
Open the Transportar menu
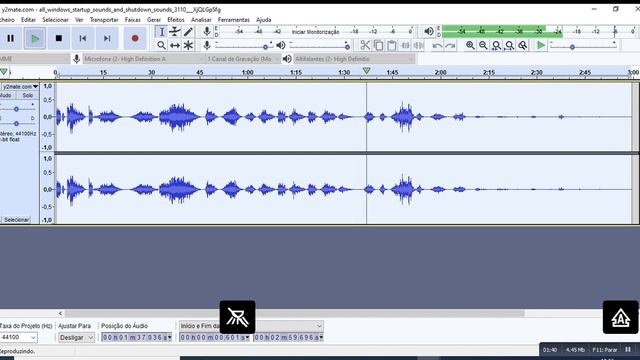[x=104, y=20]
